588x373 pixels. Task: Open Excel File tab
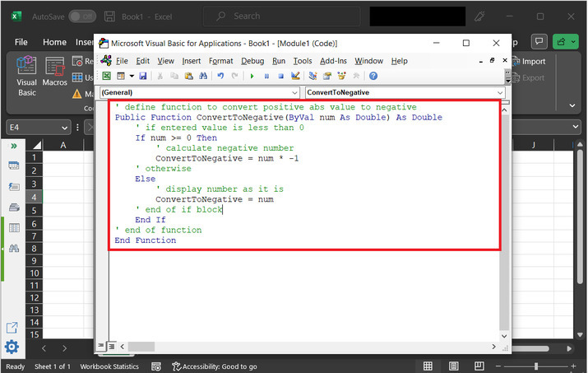coord(21,42)
